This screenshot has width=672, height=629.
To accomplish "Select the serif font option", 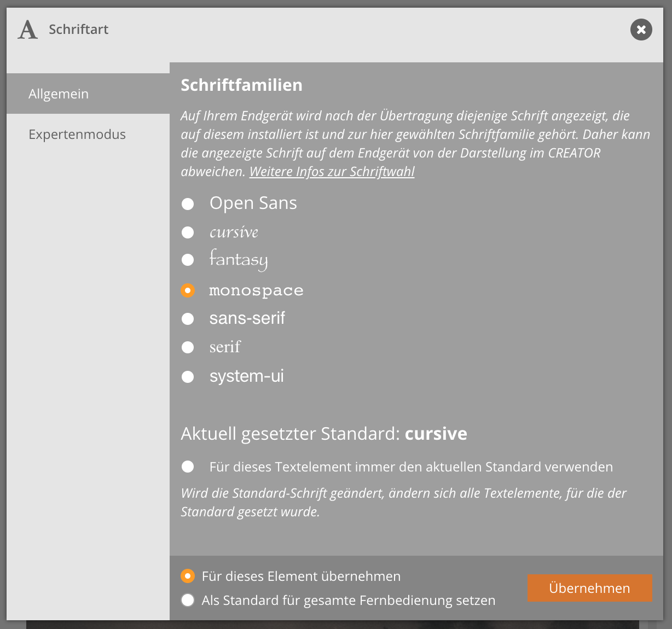I will pos(188,347).
